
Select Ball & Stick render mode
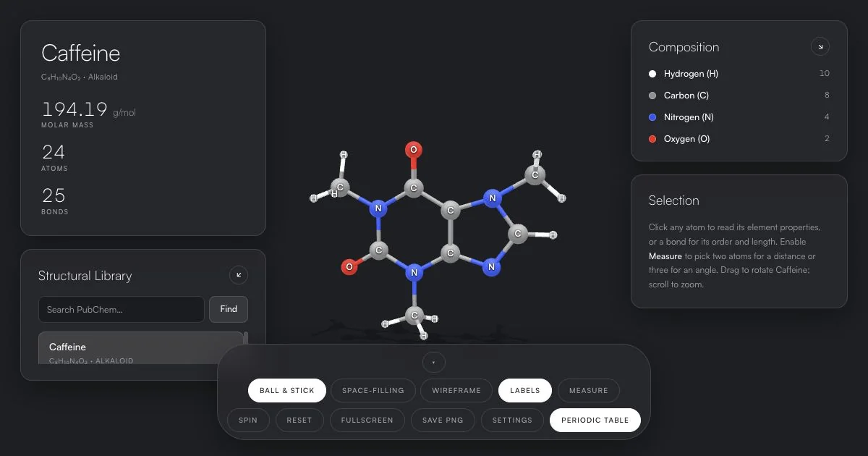pos(287,390)
